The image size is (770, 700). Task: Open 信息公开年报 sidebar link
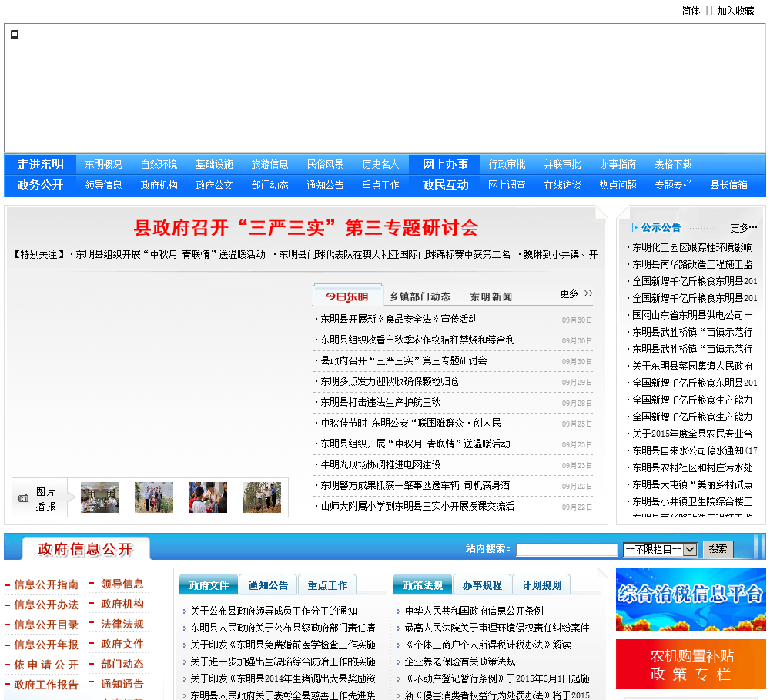click(46, 645)
